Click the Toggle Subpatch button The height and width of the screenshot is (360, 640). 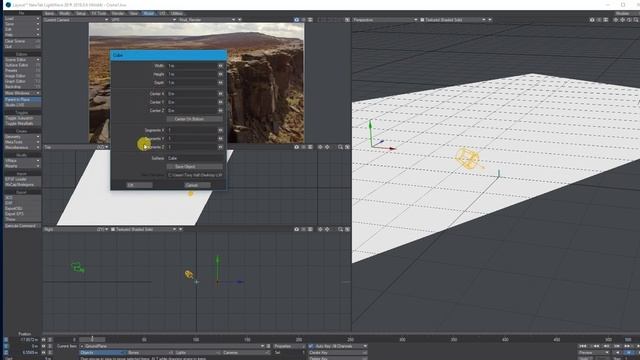pyautogui.click(x=22, y=118)
